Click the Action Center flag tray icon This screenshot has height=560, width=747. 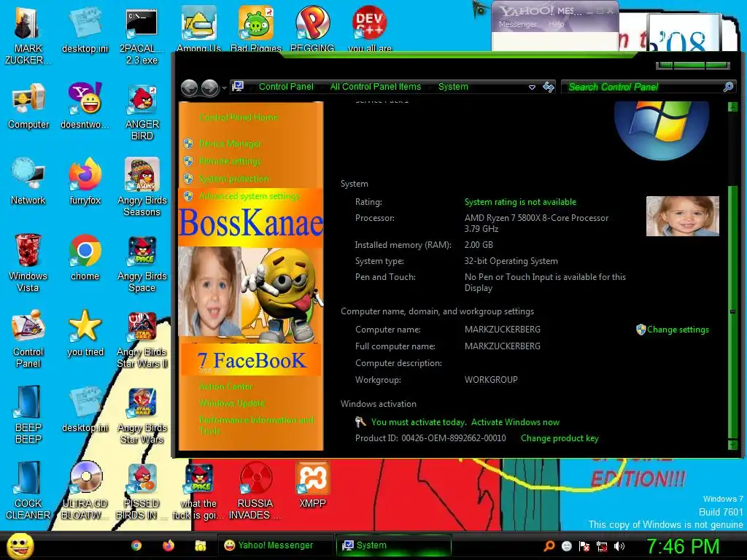click(x=584, y=546)
